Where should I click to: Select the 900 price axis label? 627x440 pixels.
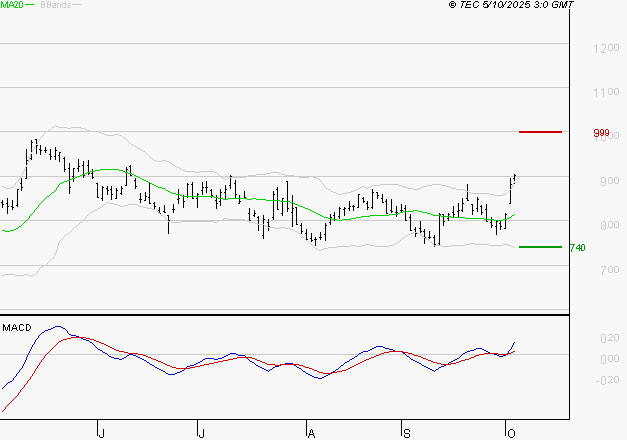point(600,181)
